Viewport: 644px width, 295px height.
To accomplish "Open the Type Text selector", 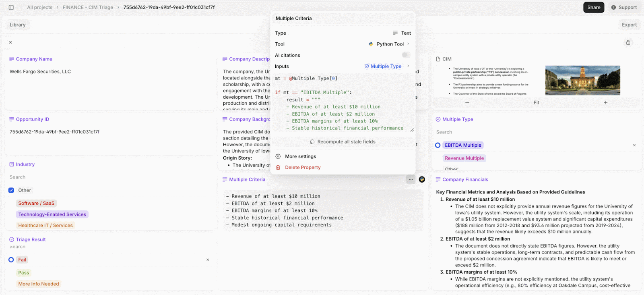I will pos(402,33).
